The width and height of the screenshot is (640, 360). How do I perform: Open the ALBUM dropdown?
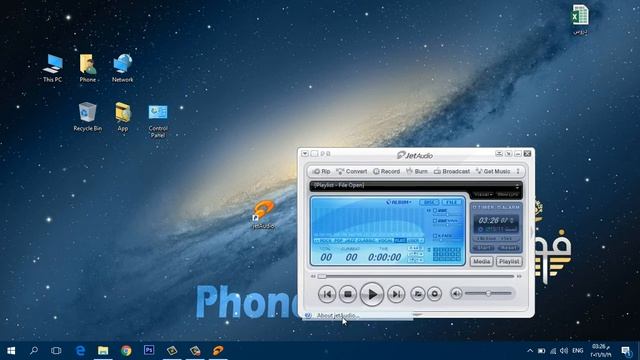click(x=398, y=202)
